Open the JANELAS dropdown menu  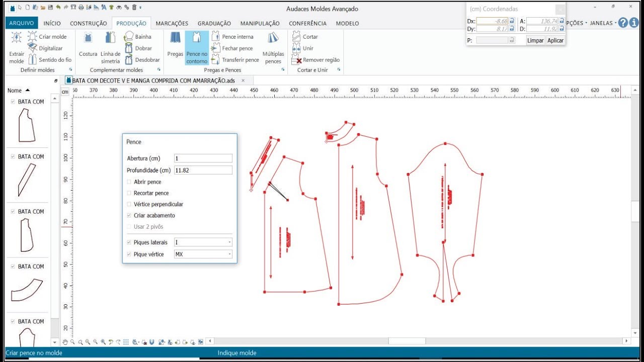pyautogui.click(x=603, y=23)
